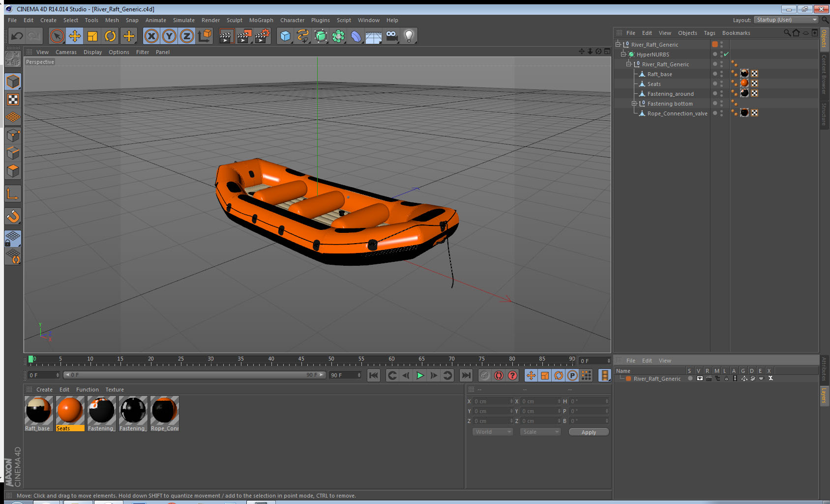830x504 pixels.
Task: Select the Rope_Conn material swatch
Action: coord(164,414)
